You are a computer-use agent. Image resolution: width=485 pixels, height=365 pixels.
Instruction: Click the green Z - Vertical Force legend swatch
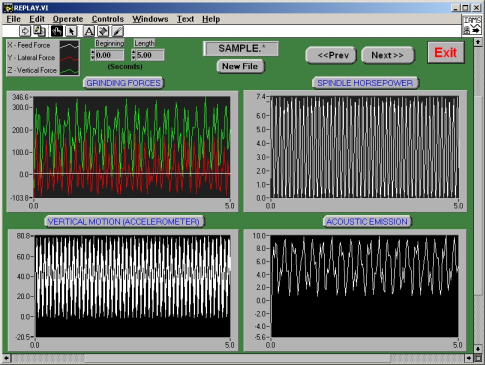69,71
